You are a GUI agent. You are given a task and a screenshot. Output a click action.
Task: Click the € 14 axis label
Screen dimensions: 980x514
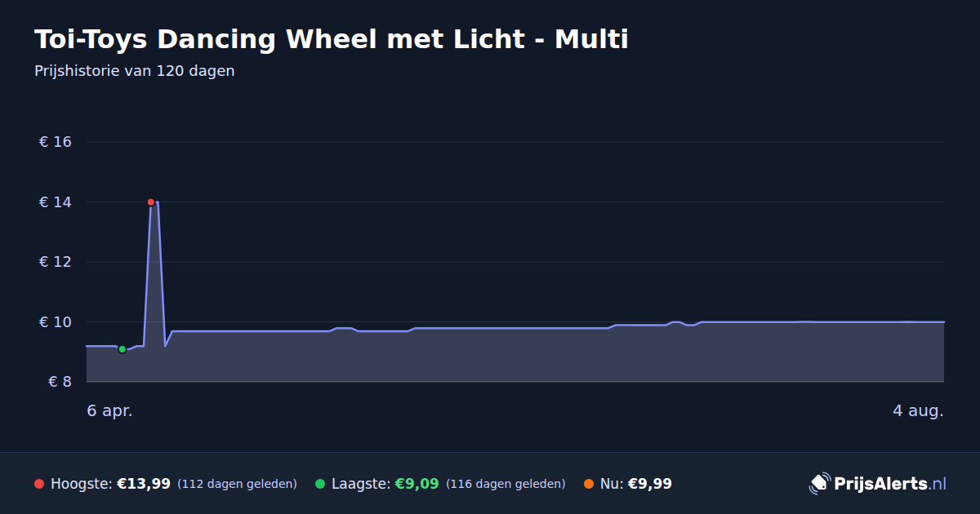tap(56, 202)
